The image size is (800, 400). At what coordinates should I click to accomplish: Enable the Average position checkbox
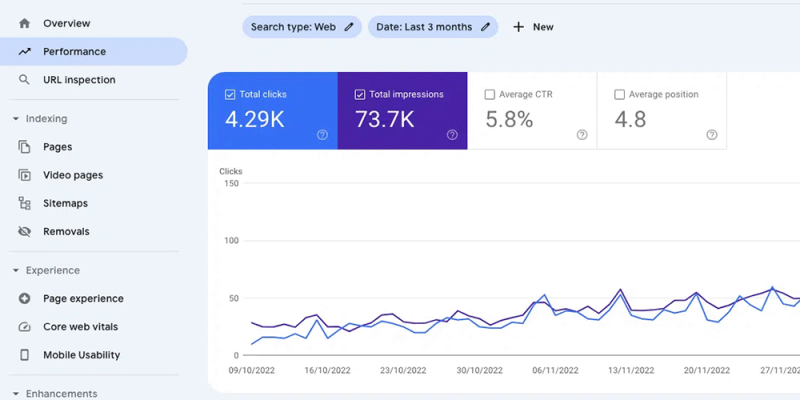tap(620, 95)
